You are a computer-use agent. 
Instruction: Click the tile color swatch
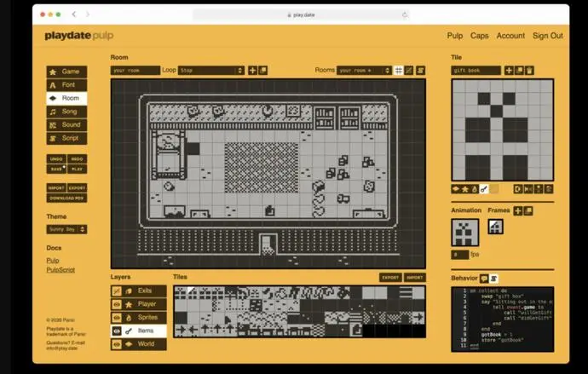(494, 189)
